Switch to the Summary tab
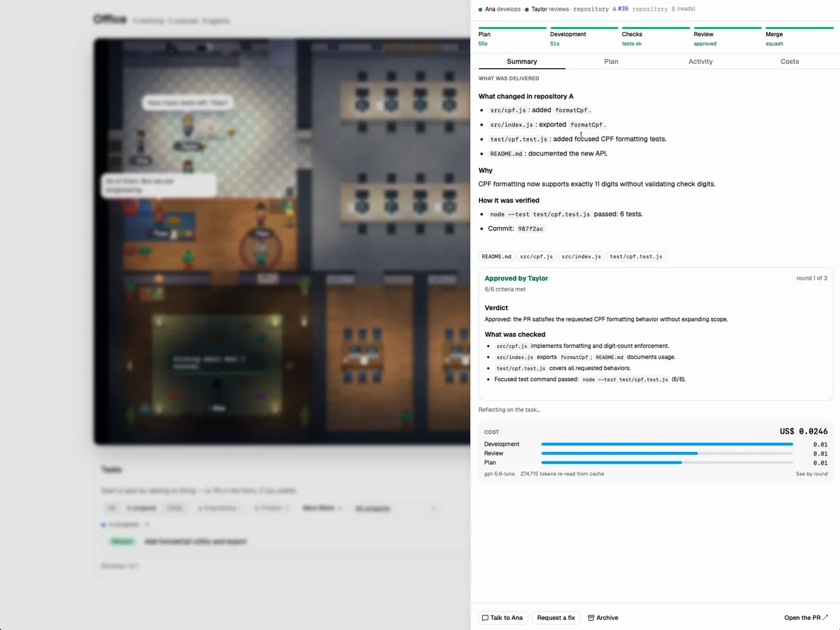 pos(522,62)
